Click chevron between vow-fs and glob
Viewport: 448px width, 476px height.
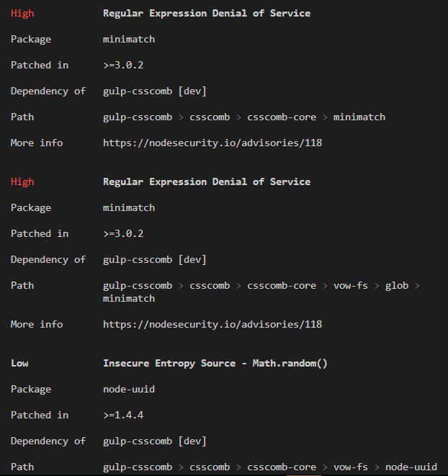377,286
